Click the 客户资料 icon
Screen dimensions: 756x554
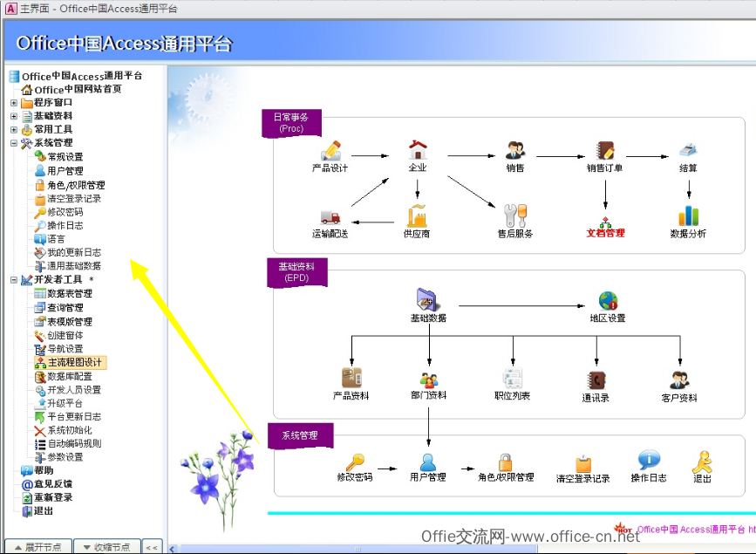pyautogui.click(x=680, y=380)
